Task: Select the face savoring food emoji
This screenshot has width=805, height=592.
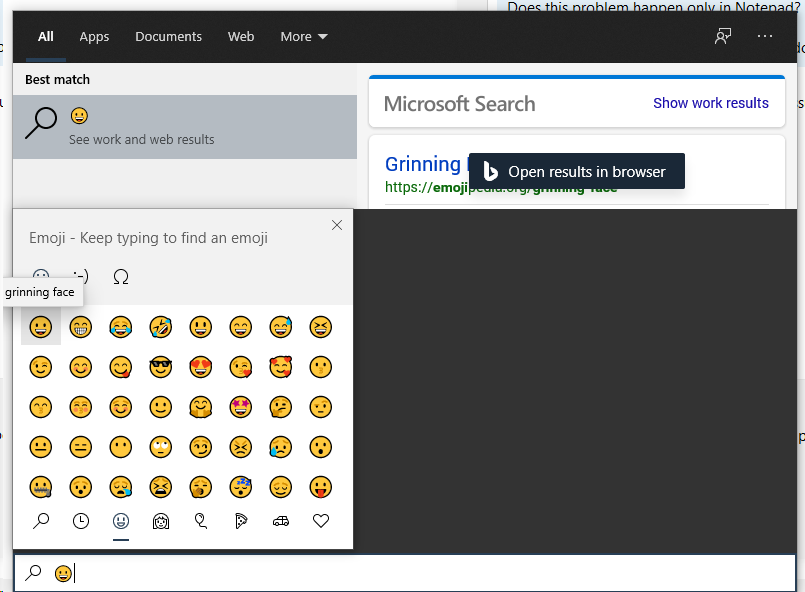Action: (121, 367)
